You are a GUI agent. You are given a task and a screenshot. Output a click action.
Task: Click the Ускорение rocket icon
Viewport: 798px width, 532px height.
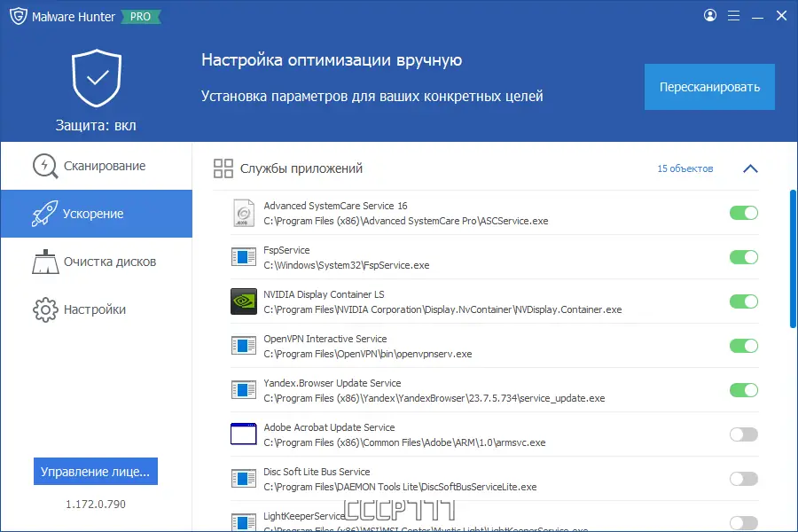45,214
